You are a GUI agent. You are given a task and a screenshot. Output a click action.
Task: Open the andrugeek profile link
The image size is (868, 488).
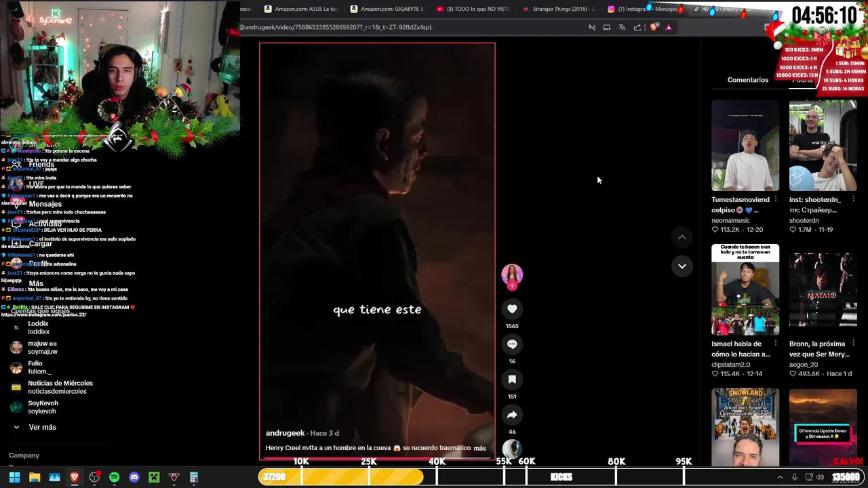click(x=285, y=433)
